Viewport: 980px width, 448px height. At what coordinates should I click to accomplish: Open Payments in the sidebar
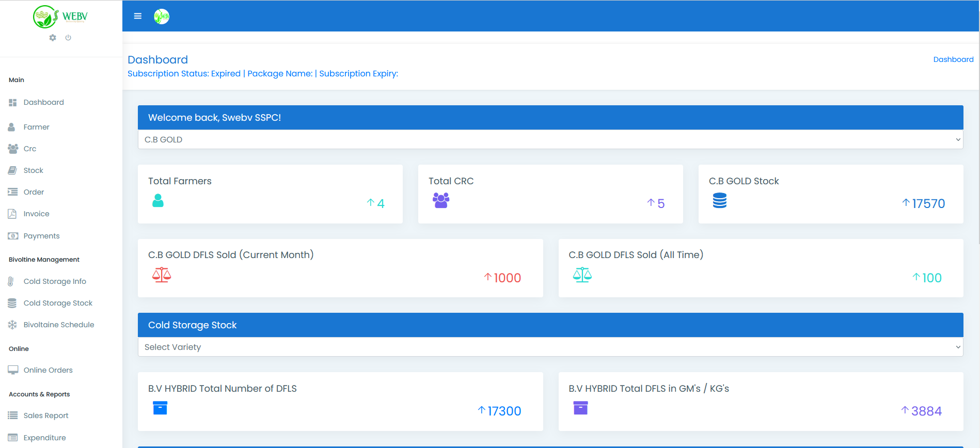[x=41, y=236]
